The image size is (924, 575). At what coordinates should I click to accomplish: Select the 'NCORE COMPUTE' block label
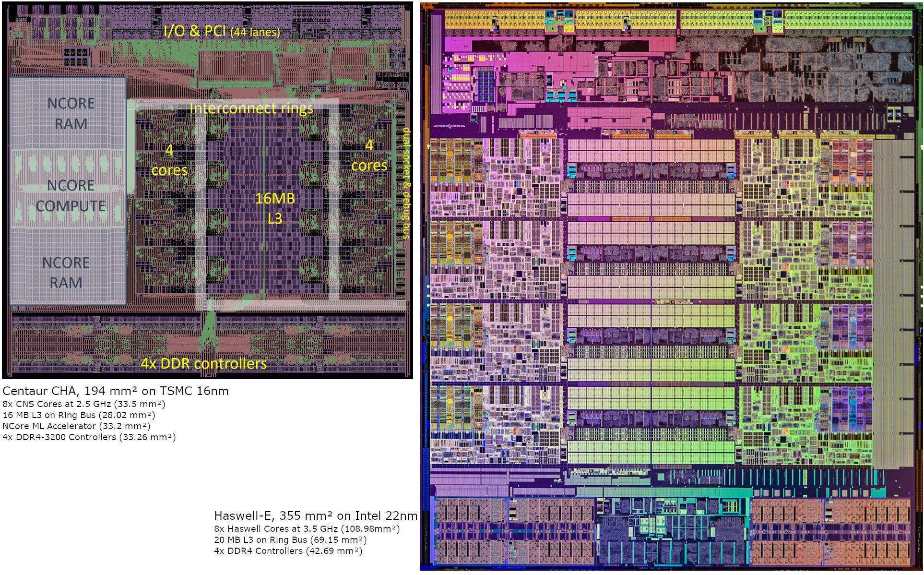(x=71, y=196)
